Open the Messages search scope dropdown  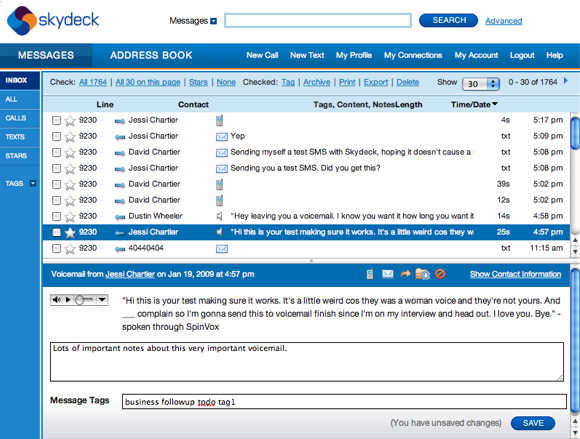[x=213, y=21]
